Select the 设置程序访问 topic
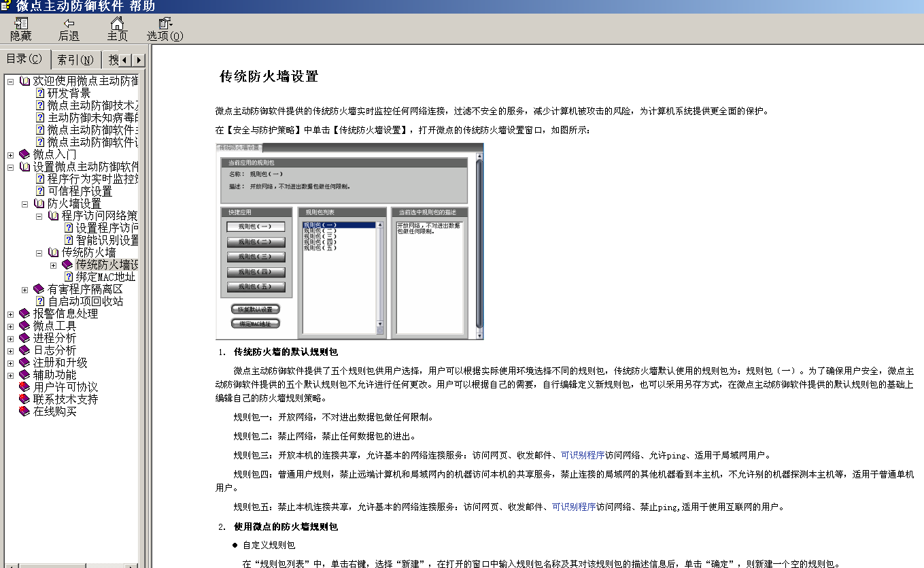This screenshot has width=924, height=568. [107, 228]
